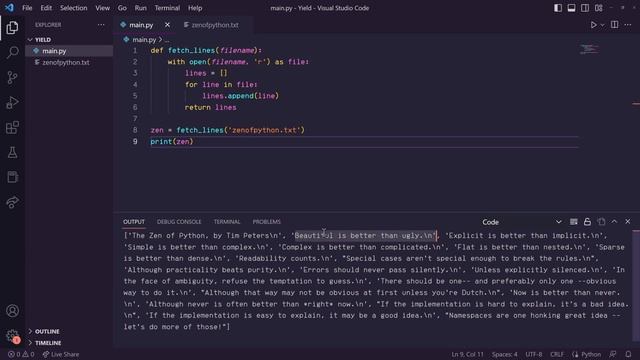Open the Run menu
The image size is (640, 360).
140,8
